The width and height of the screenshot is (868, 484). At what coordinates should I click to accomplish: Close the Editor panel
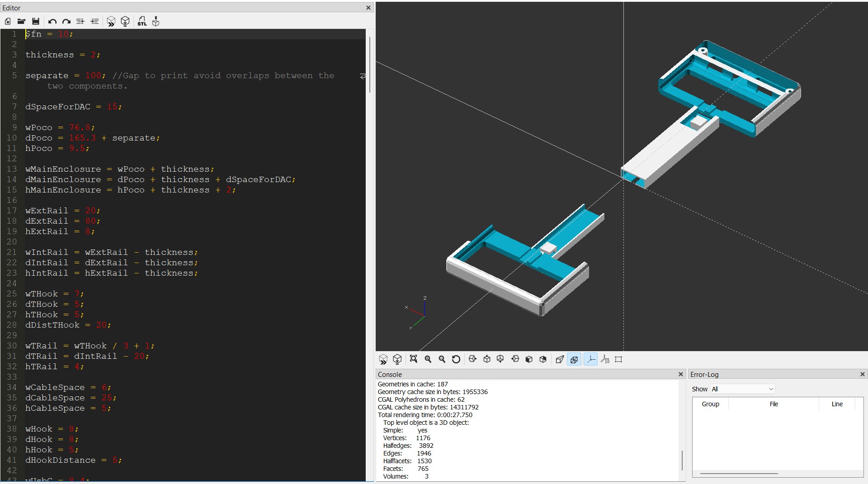click(368, 8)
